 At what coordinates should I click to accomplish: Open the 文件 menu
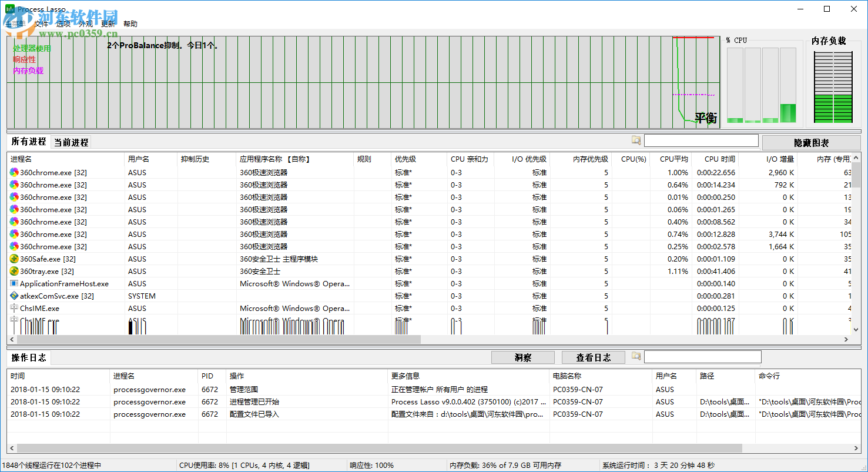(41, 24)
